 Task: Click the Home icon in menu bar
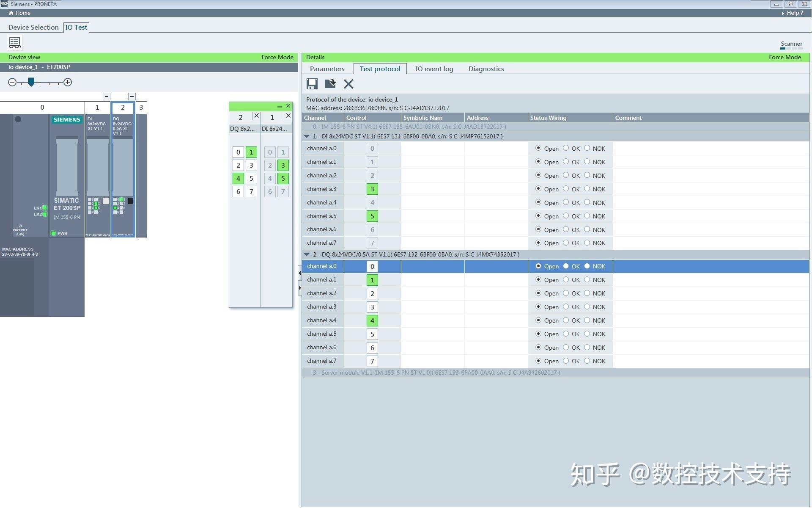click(x=11, y=13)
